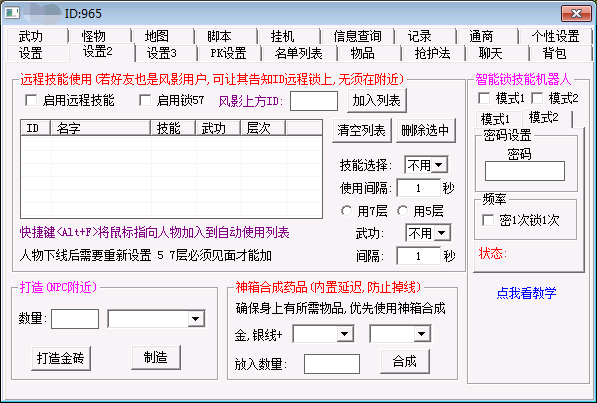The width and height of the screenshot is (597, 403).
Task: Enable the 启用远程技能 checkbox
Action: pos(31,101)
